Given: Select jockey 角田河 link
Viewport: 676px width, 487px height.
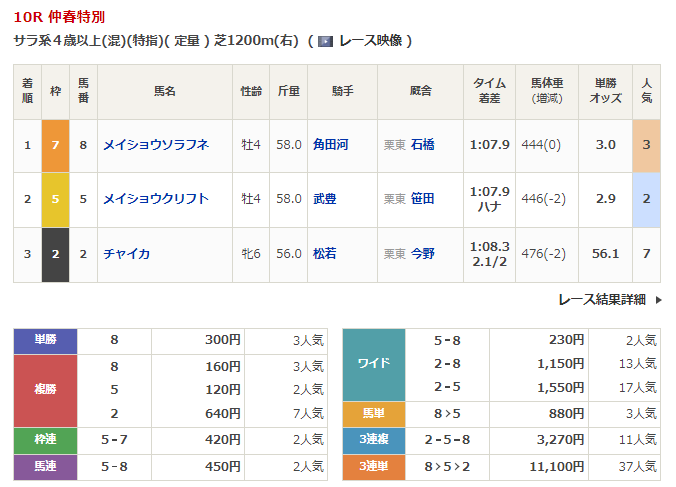Looking at the screenshot, I should click(x=330, y=145).
